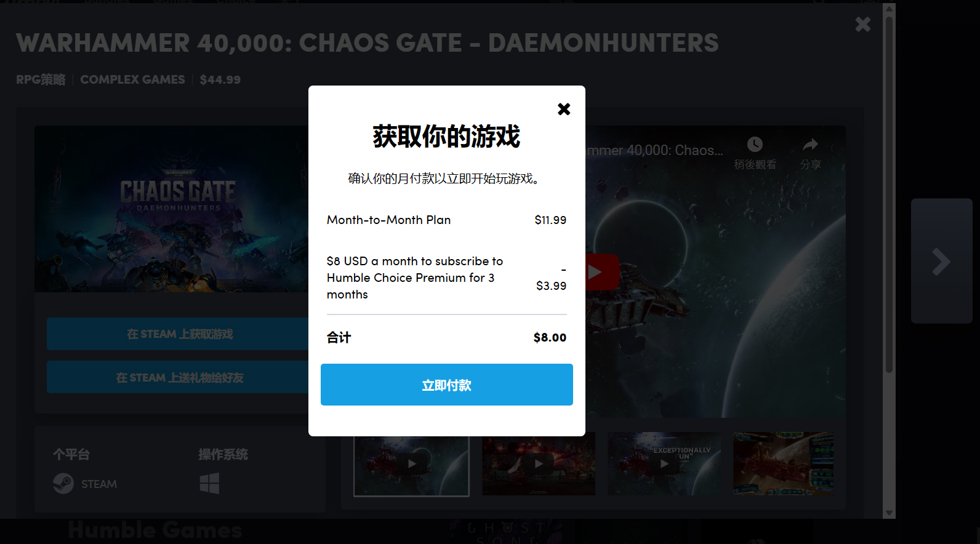Click the Complex Games developer link
This screenshot has width=980, height=544.
pos(132,79)
